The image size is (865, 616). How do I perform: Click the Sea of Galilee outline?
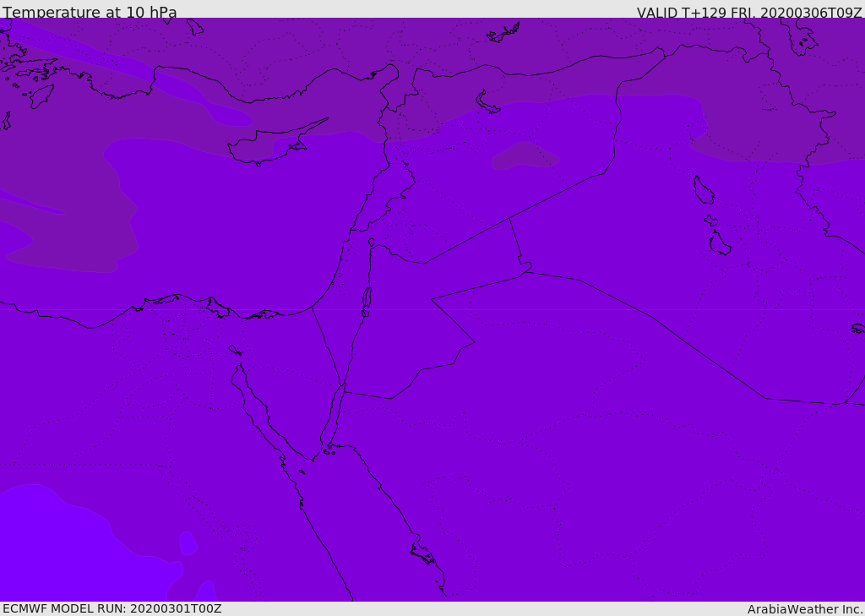tap(372, 243)
